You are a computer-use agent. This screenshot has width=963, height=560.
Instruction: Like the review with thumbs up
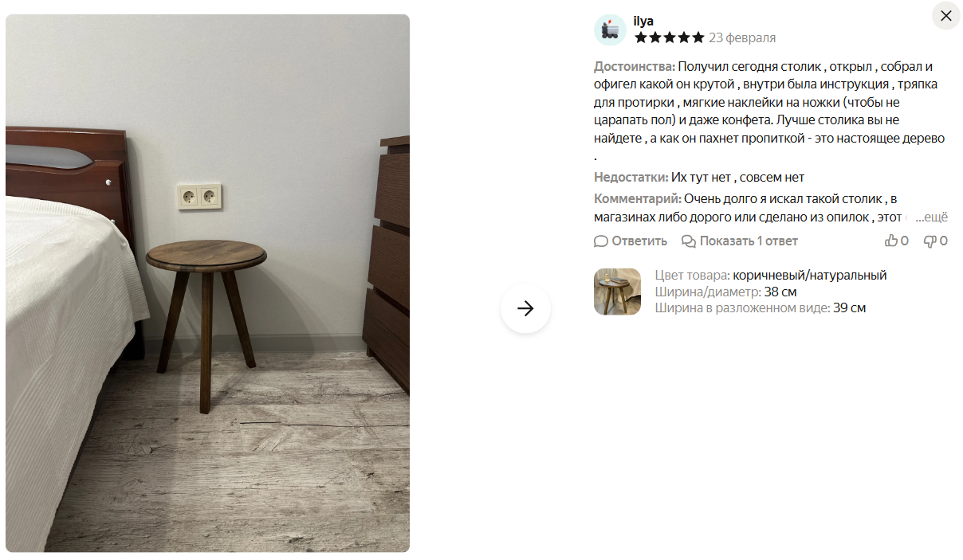[x=891, y=241]
